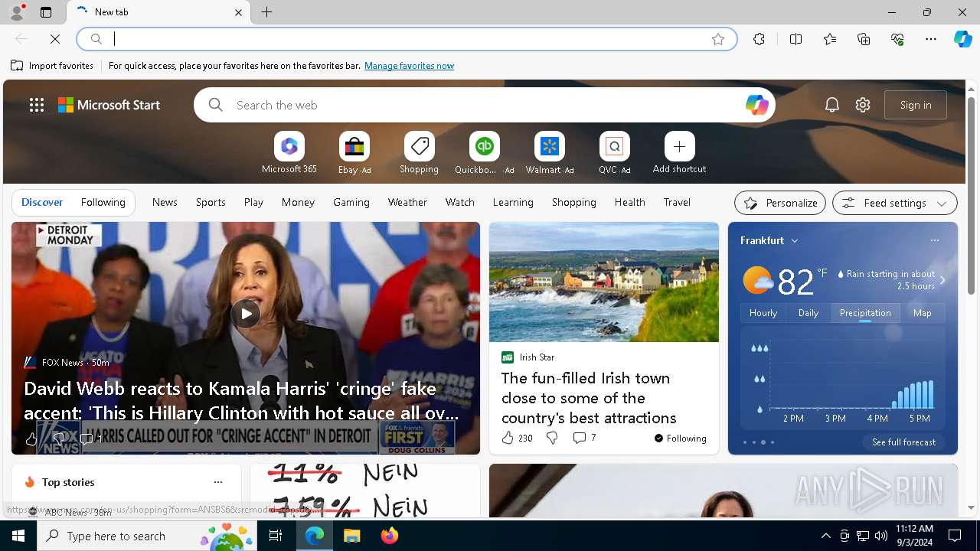Screen dimensions: 980x551
Task: Open the Edge profile icon
Action: (x=16, y=12)
